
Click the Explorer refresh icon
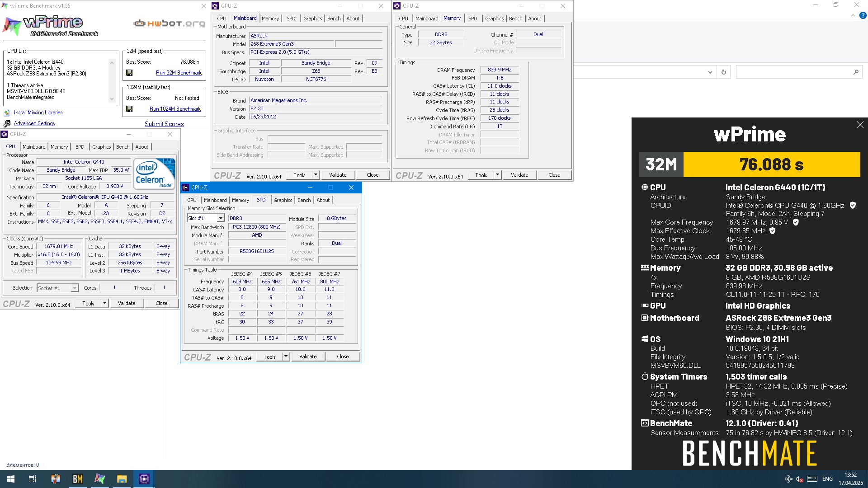[x=724, y=72]
